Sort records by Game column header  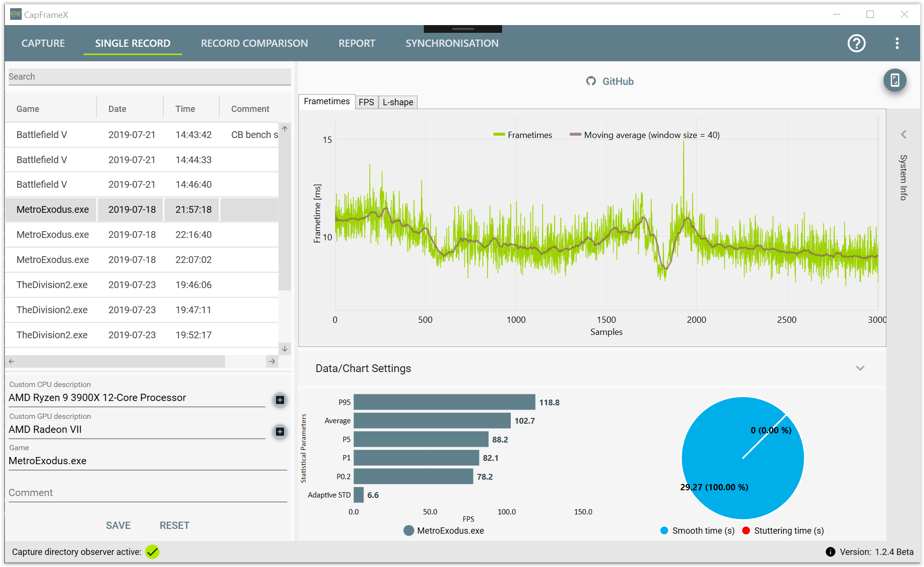tap(28, 109)
